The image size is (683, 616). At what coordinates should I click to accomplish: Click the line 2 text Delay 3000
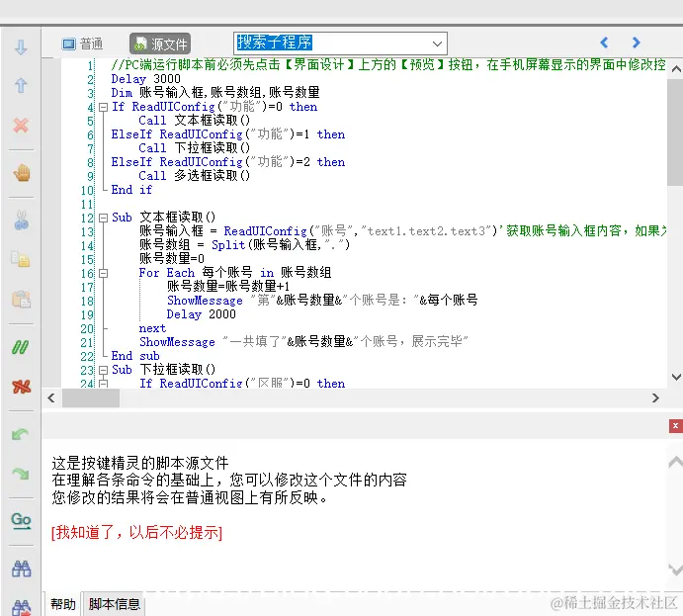point(145,79)
